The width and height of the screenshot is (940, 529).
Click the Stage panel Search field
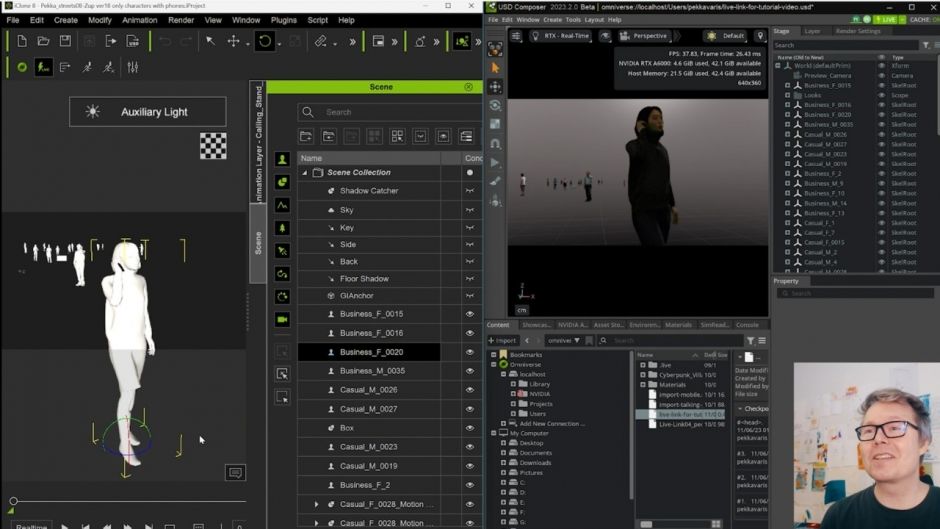point(845,45)
